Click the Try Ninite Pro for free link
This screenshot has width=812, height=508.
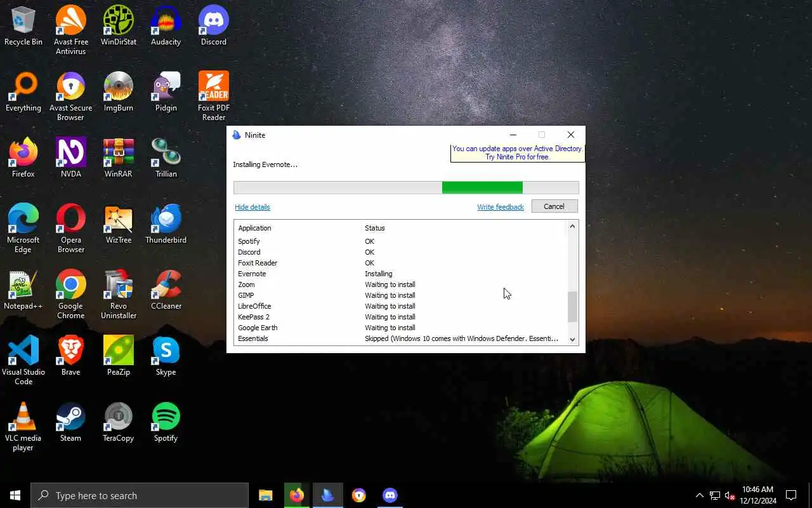tap(517, 157)
